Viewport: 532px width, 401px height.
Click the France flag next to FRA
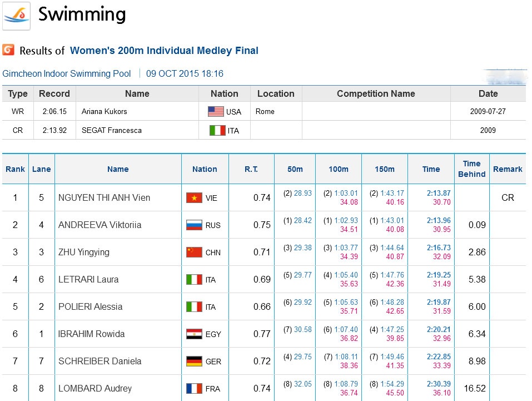pos(194,389)
